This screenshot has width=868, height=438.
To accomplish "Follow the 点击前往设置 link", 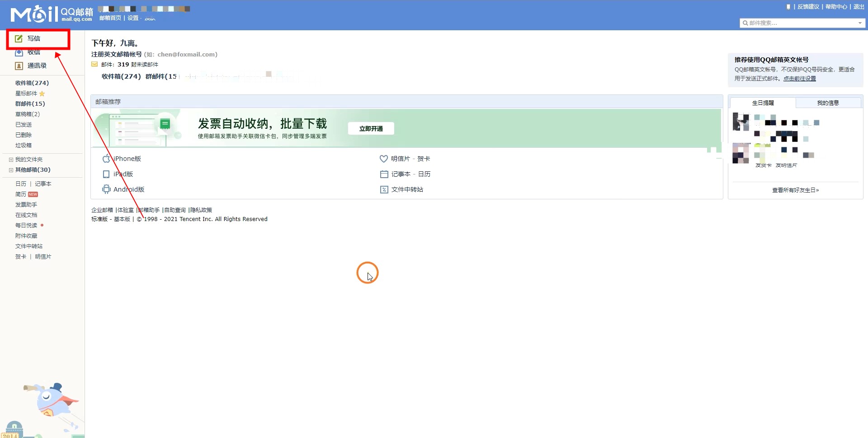I will click(799, 79).
